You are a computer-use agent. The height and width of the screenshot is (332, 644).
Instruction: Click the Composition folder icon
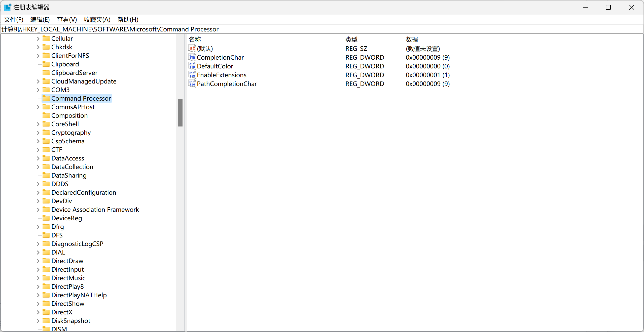[x=46, y=115]
